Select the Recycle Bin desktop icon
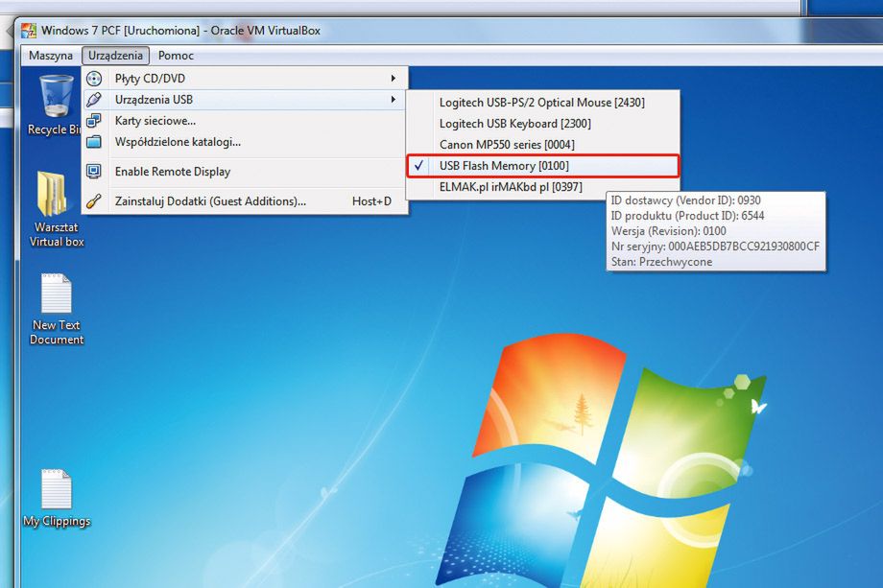Viewport: 883px width, 588px height. point(55,106)
